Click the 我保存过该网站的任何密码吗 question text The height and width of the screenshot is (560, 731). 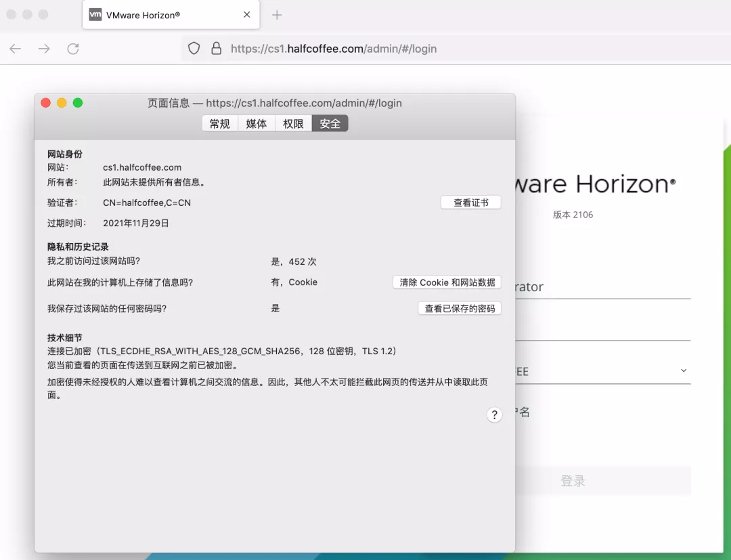[x=107, y=308]
